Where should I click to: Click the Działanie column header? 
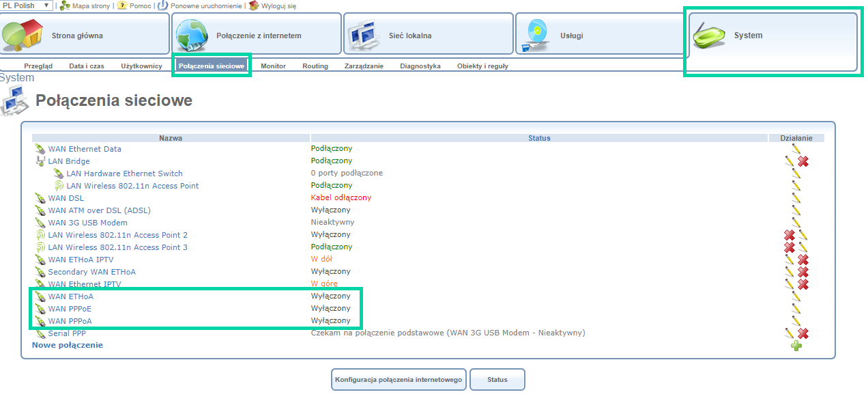796,138
